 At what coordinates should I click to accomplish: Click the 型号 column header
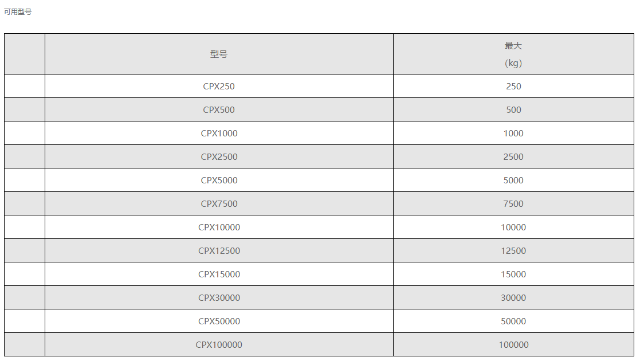219,54
